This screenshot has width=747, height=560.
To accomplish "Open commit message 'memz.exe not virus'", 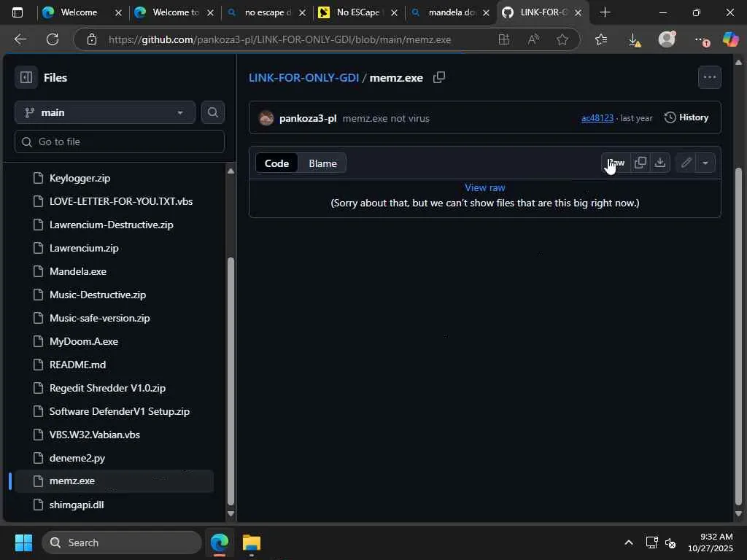I will 386,118.
